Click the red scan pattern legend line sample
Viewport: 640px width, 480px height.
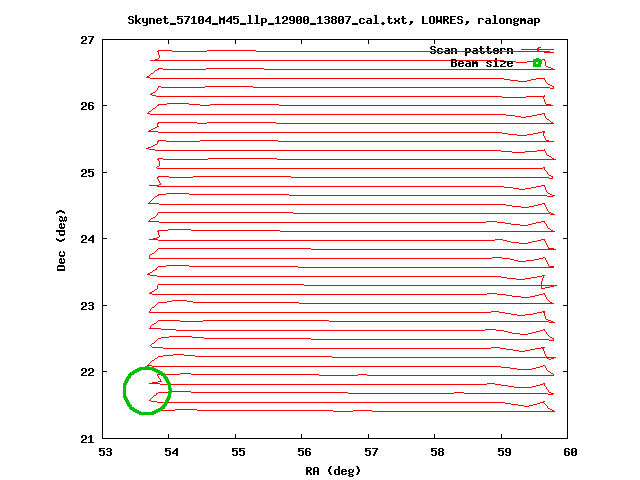click(x=538, y=50)
